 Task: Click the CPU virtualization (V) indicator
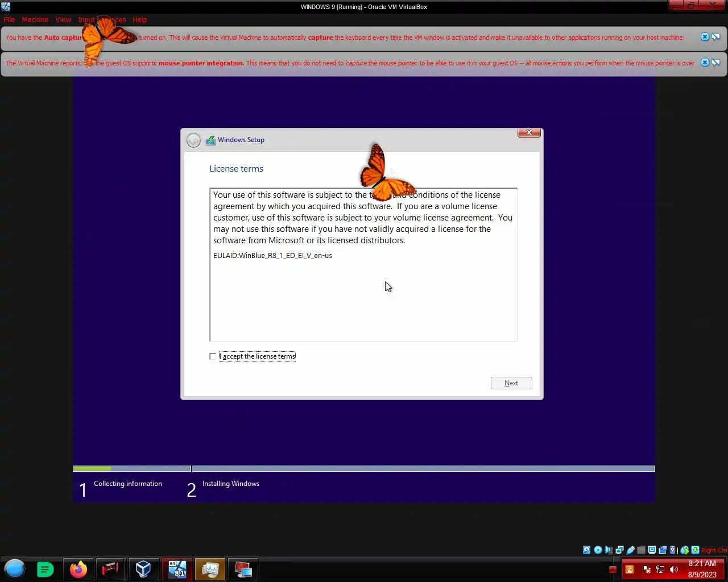(673, 550)
